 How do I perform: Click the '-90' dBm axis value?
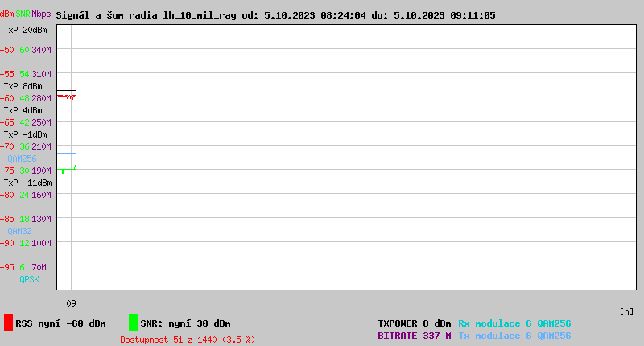[7, 243]
